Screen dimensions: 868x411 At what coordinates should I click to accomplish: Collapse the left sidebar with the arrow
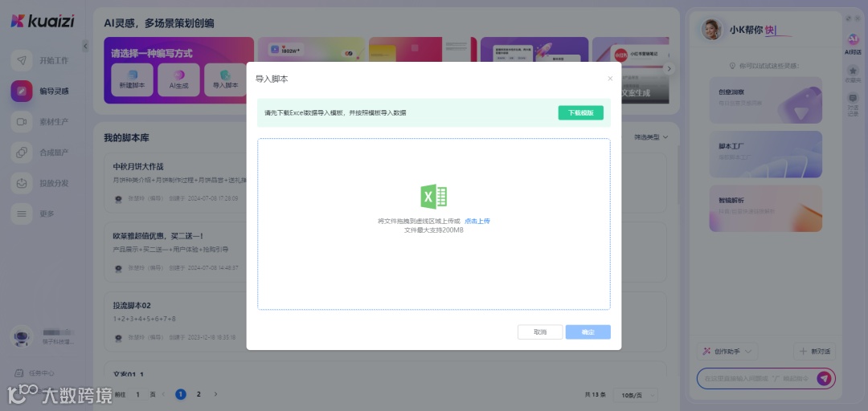84,46
